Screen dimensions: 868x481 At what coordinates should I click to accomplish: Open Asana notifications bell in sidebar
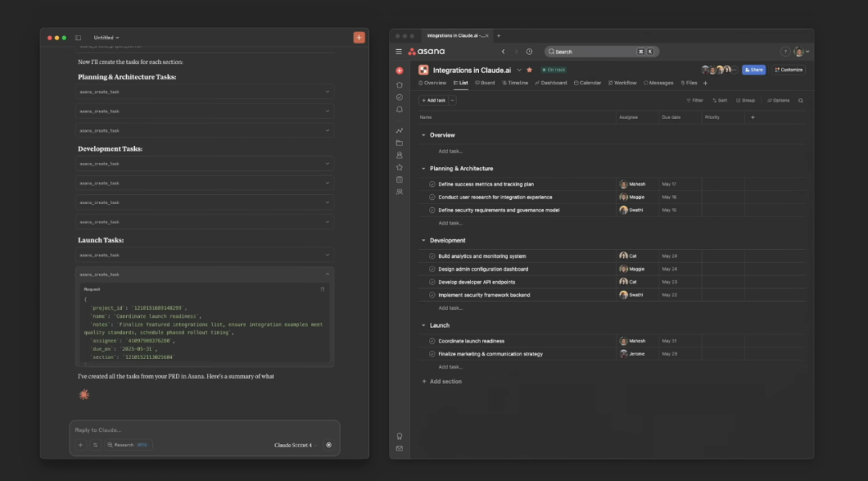(x=399, y=109)
